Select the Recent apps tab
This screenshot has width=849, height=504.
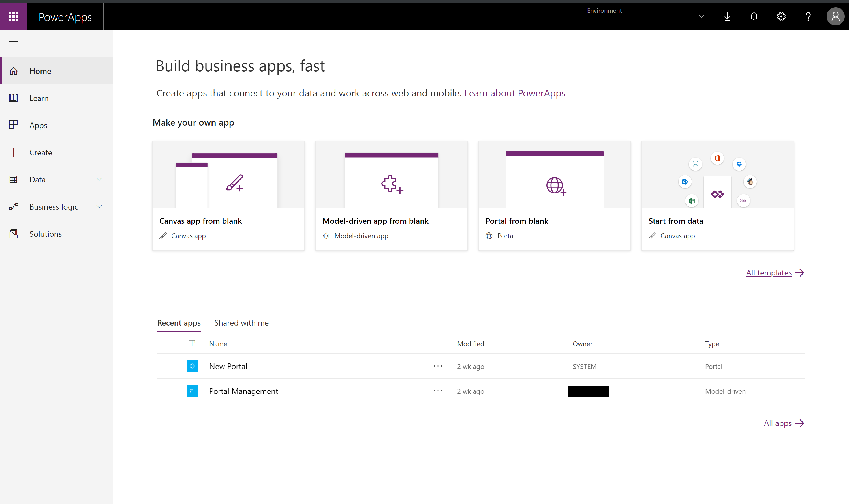click(x=178, y=323)
